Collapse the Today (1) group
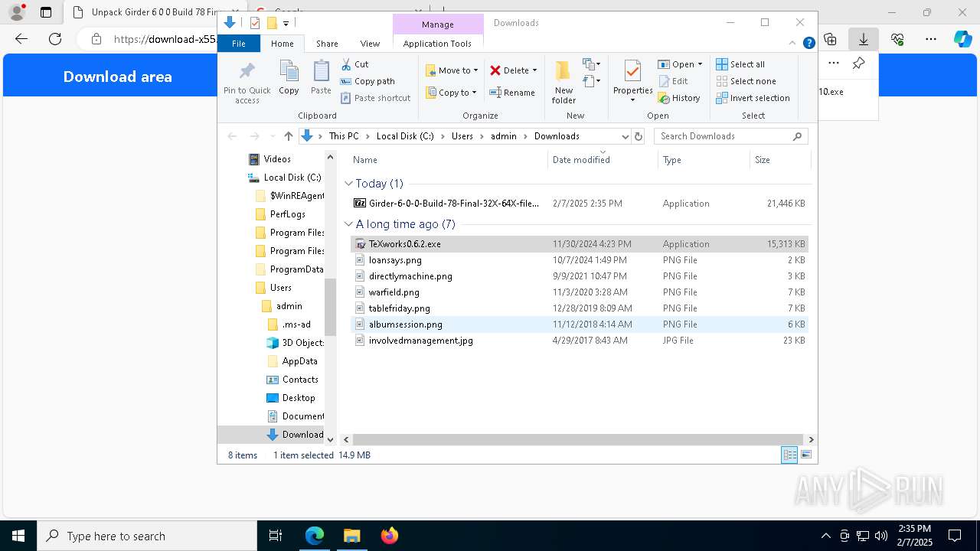The width and height of the screenshot is (980, 551). (x=348, y=184)
